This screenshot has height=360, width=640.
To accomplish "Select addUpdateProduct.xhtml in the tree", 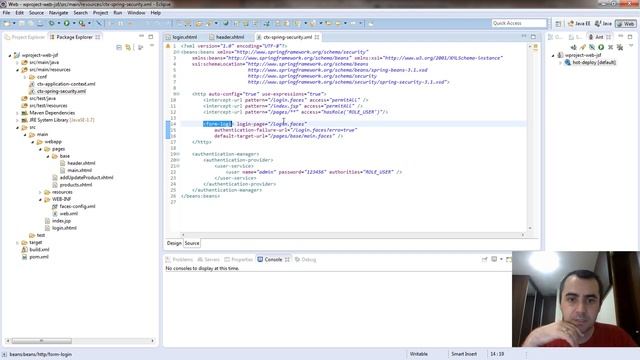I will tap(82, 178).
